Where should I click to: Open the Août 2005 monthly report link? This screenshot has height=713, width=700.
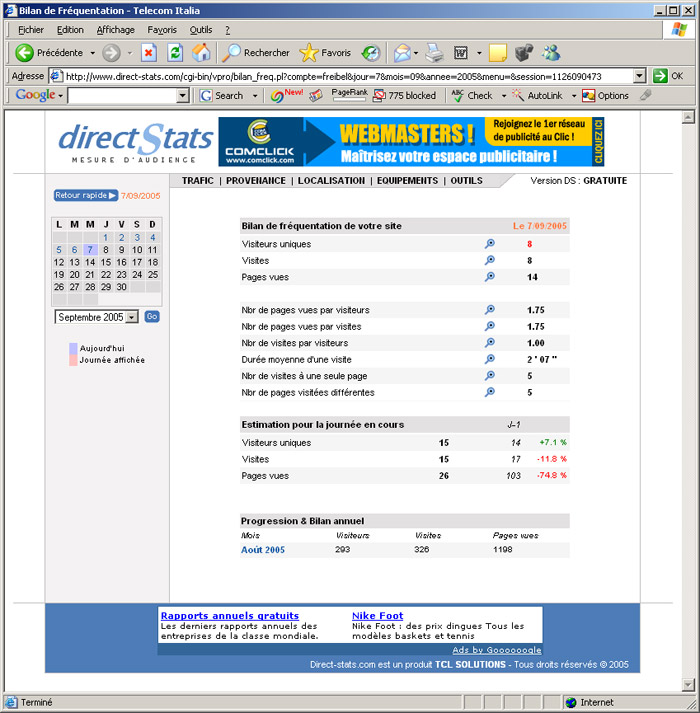(x=263, y=550)
